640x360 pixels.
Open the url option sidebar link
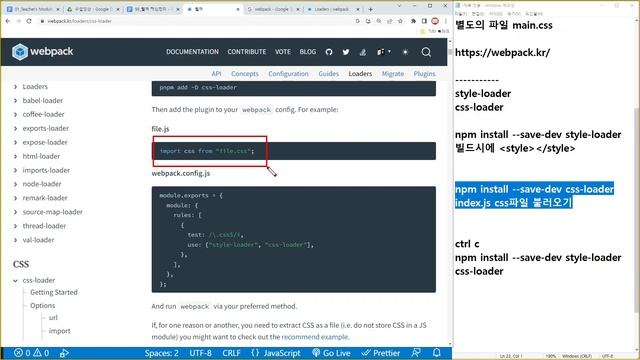(53, 318)
